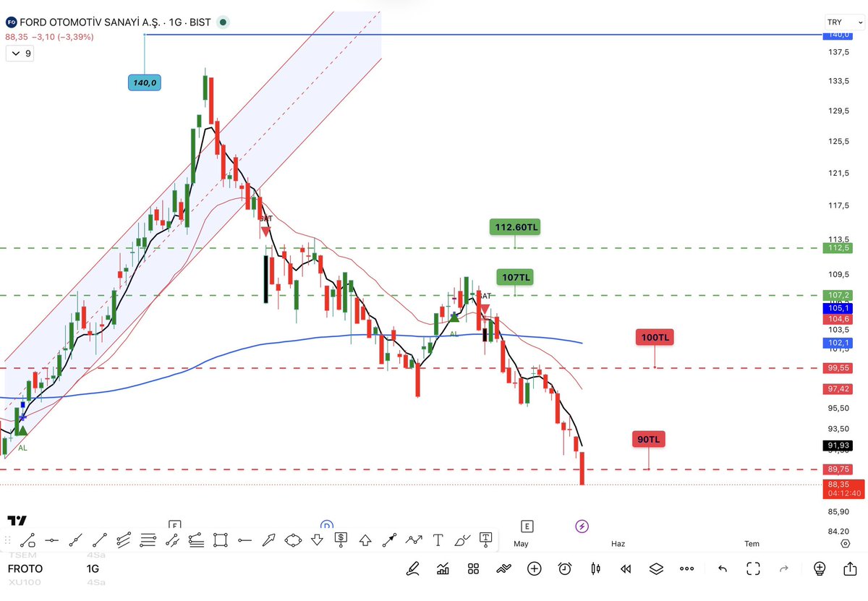Screen dimensions: 868x601
Task: Select the brush drawing tool
Action: click(x=462, y=540)
